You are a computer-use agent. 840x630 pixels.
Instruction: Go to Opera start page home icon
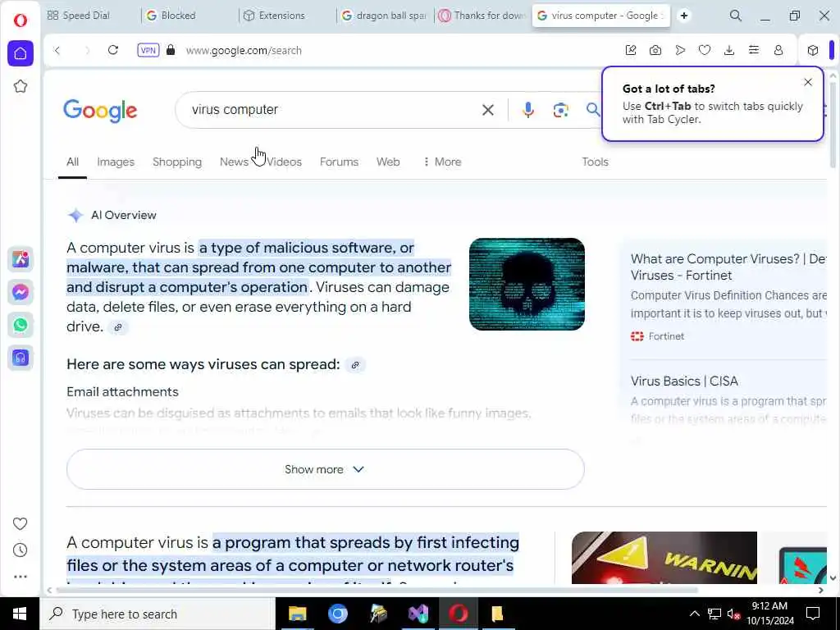click(x=21, y=53)
